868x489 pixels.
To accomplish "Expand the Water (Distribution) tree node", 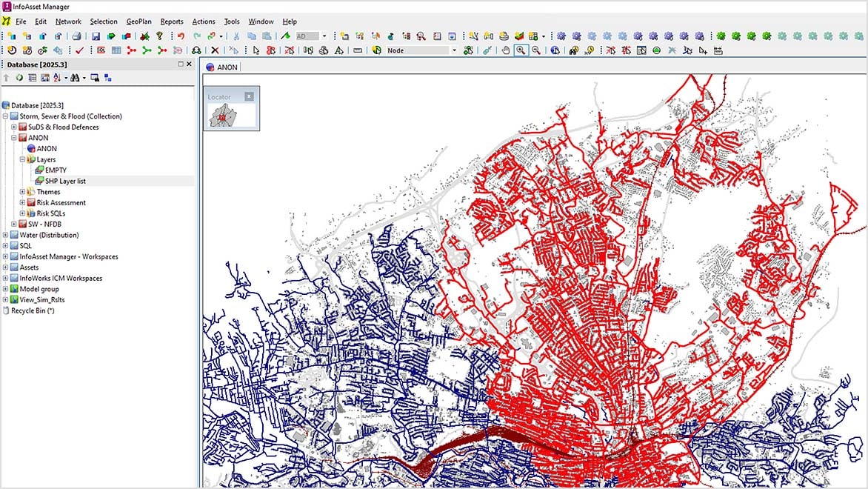I will point(7,235).
